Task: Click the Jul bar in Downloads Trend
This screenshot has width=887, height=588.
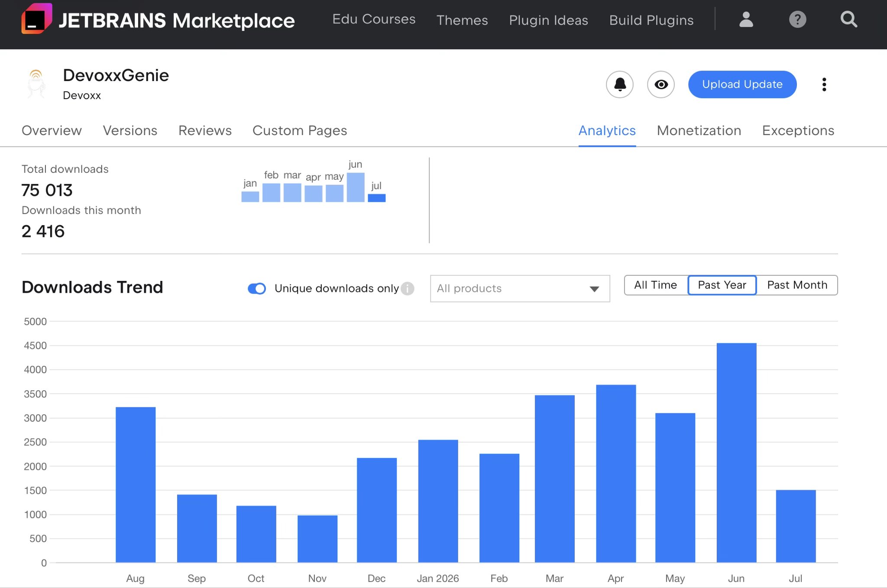Action: [x=796, y=526]
